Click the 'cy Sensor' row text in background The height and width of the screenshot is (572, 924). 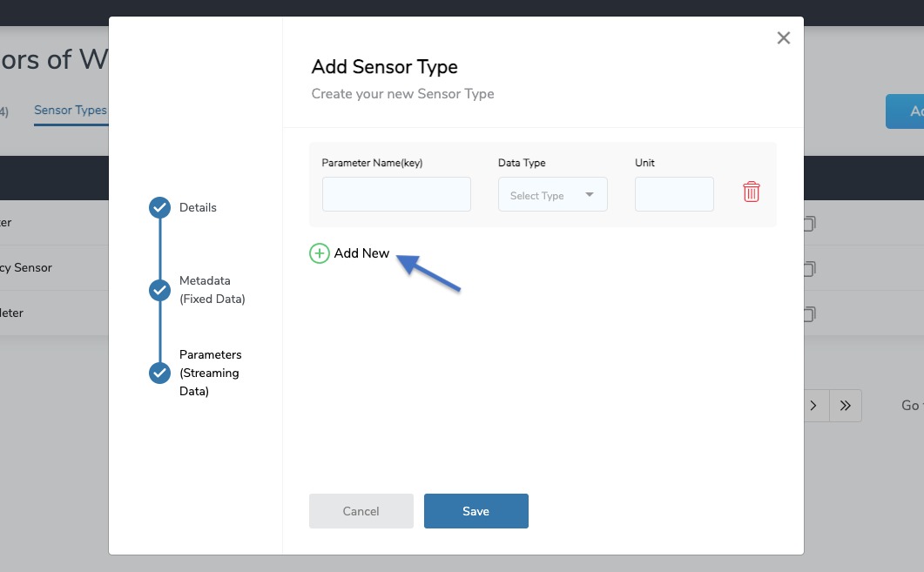(26, 267)
